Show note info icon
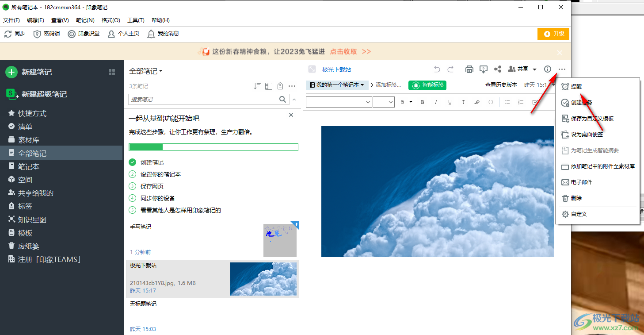This screenshot has width=644, height=335. 548,69
